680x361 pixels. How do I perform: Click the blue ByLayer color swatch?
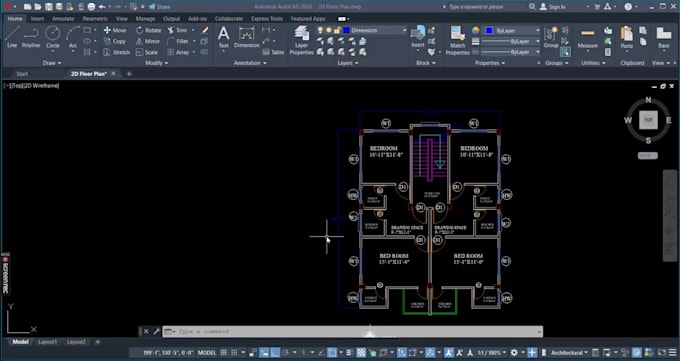tap(489, 31)
